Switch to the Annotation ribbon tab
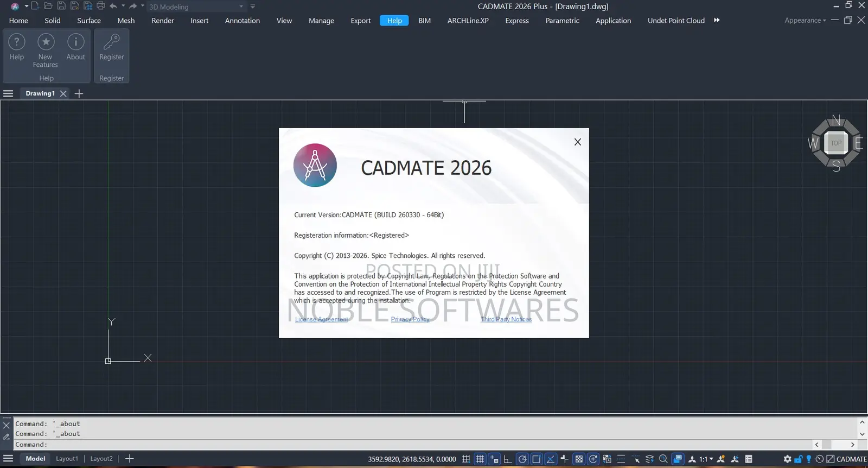Image resolution: width=868 pixels, height=468 pixels. click(x=242, y=21)
